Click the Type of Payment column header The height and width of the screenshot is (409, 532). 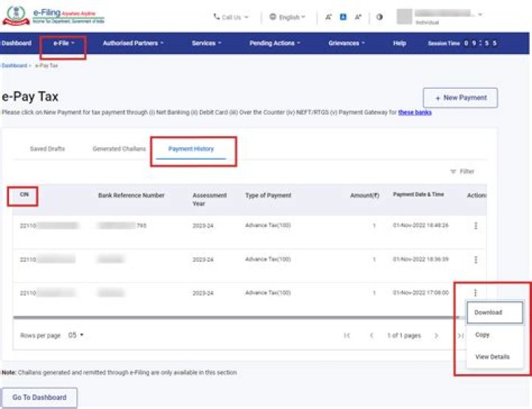tap(268, 195)
